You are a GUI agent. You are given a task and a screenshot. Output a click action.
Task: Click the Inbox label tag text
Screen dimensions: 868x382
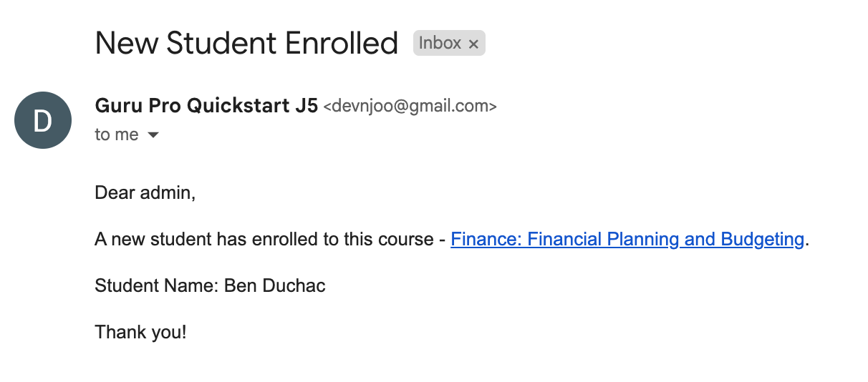tap(440, 44)
